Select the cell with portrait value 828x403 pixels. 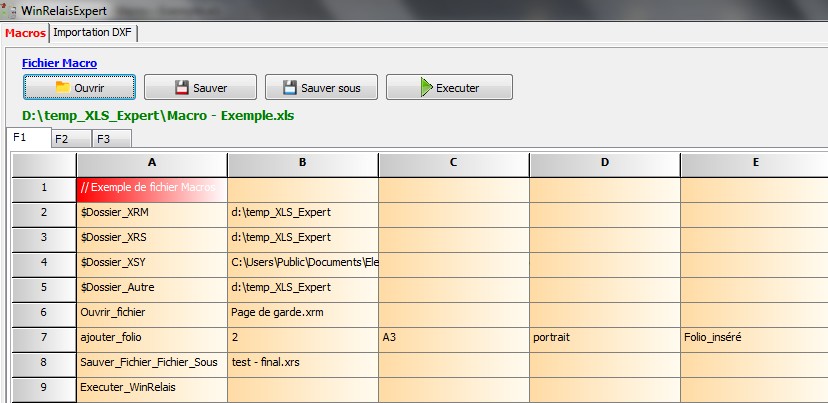coord(604,337)
